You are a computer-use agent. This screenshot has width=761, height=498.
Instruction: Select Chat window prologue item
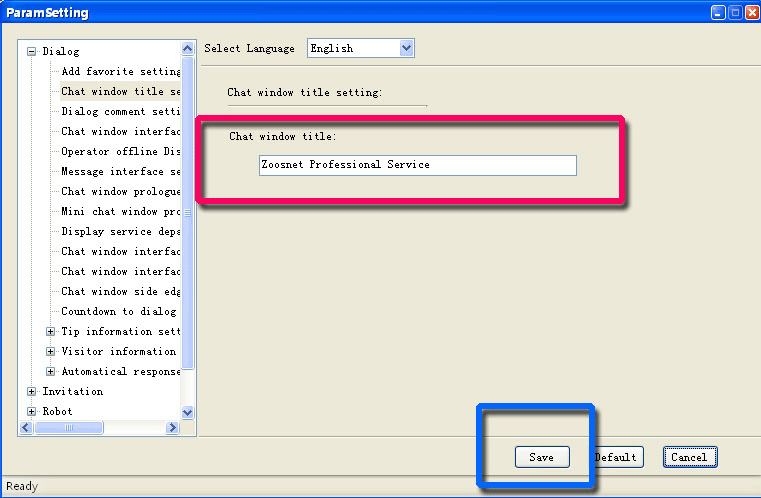[120, 191]
